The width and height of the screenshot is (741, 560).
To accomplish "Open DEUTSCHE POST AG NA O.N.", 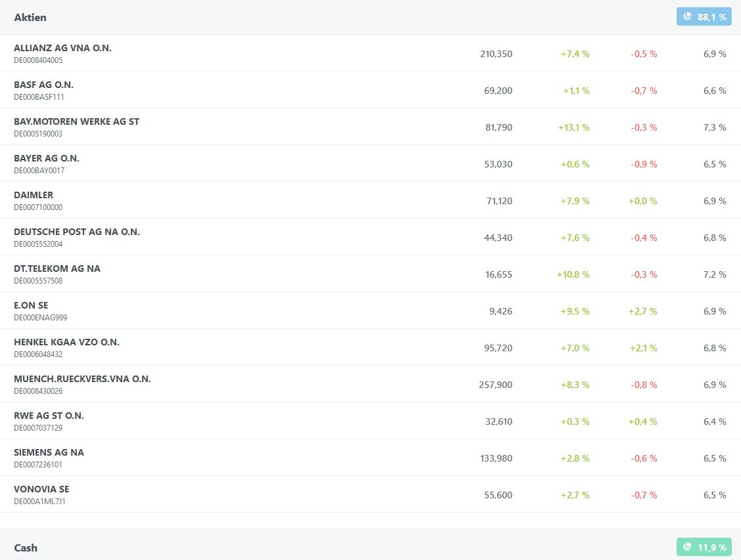I will point(77,232).
